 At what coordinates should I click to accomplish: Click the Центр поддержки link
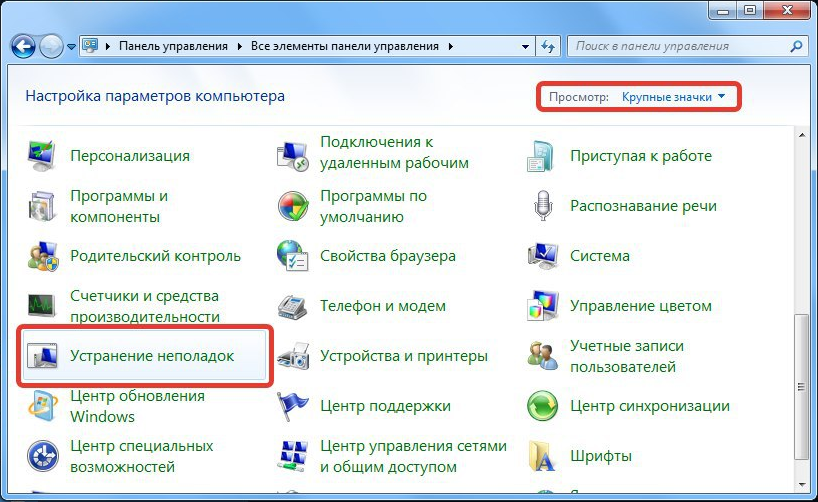tap(385, 406)
